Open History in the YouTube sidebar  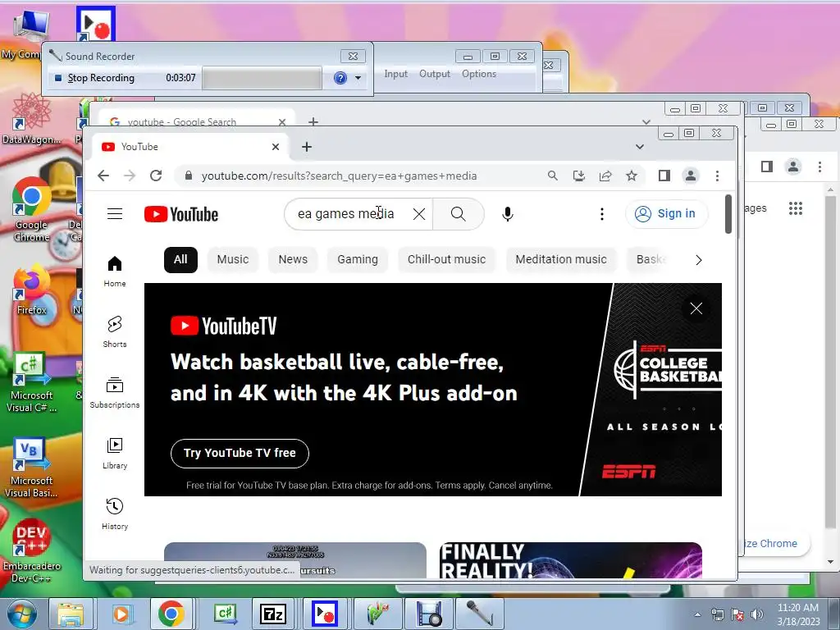pos(115,514)
